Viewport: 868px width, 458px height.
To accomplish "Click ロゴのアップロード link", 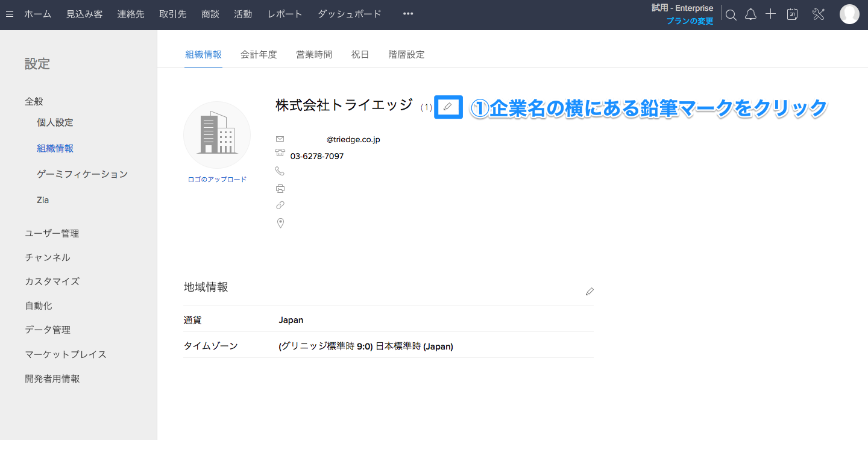I will pos(217,179).
